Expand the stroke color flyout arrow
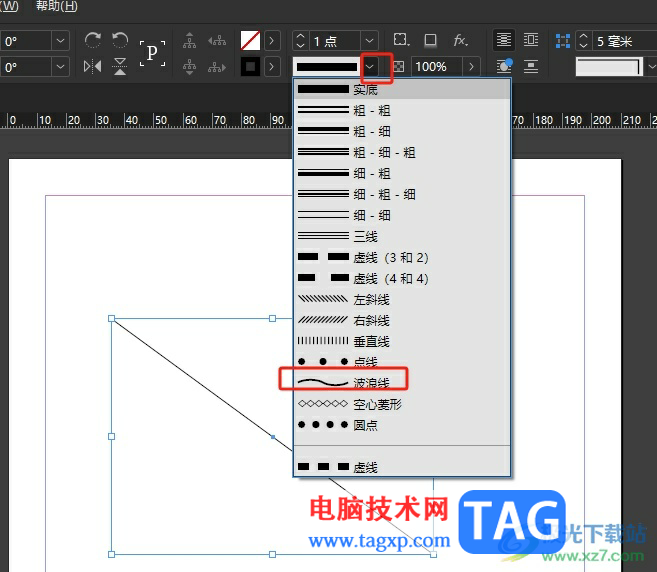 pos(272,67)
